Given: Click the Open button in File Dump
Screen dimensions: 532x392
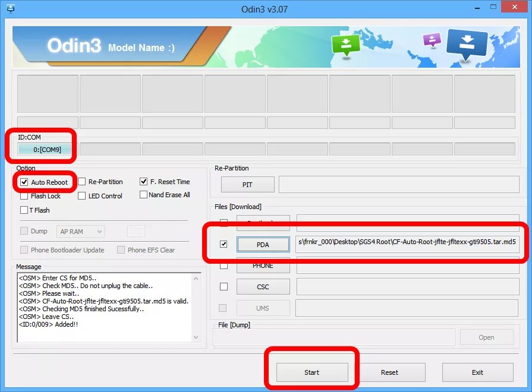Looking at the screenshot, I should (487, 337).
